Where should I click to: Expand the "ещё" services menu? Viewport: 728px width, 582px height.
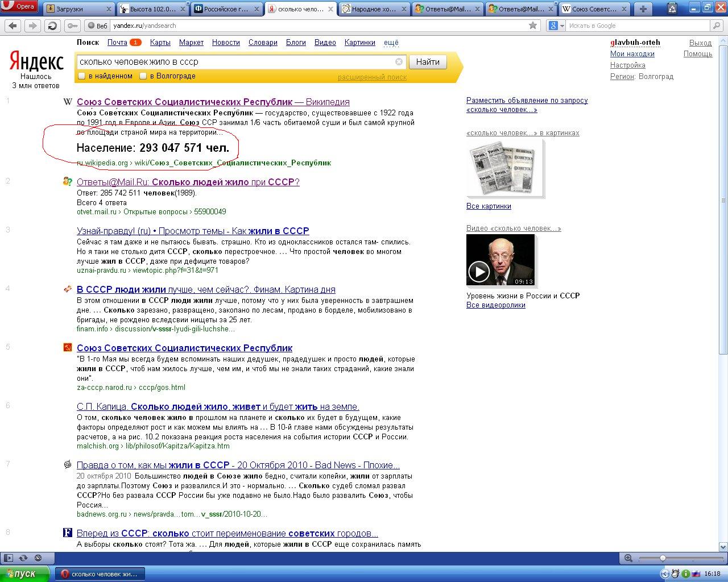pos(391,43)
